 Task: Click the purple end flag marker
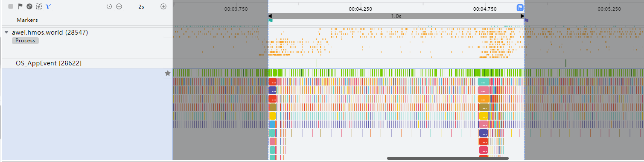526,20
